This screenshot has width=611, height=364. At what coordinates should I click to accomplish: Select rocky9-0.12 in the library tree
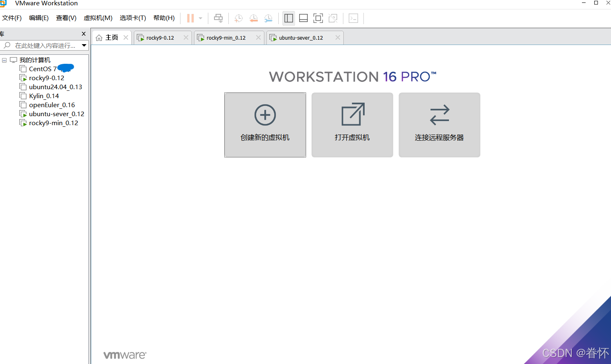click(x=47, y=78)
